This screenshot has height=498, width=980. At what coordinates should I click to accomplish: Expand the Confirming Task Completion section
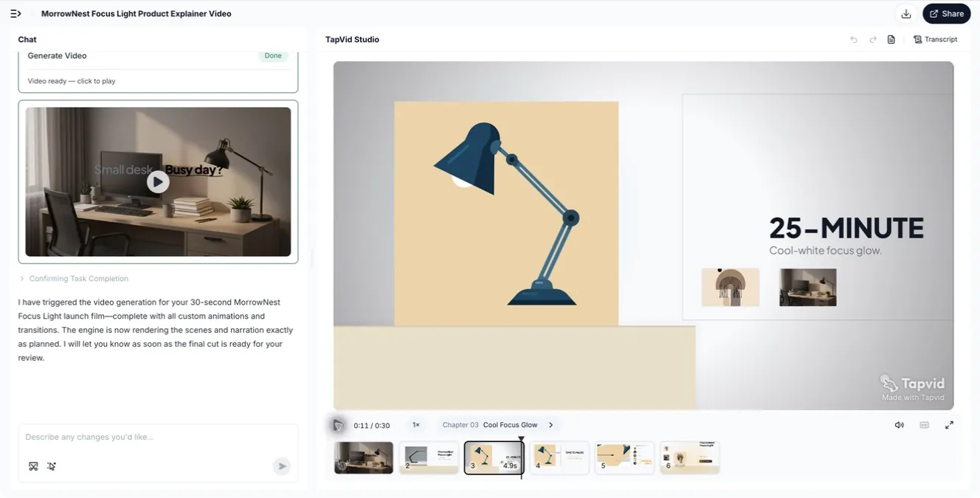point(74,279)
